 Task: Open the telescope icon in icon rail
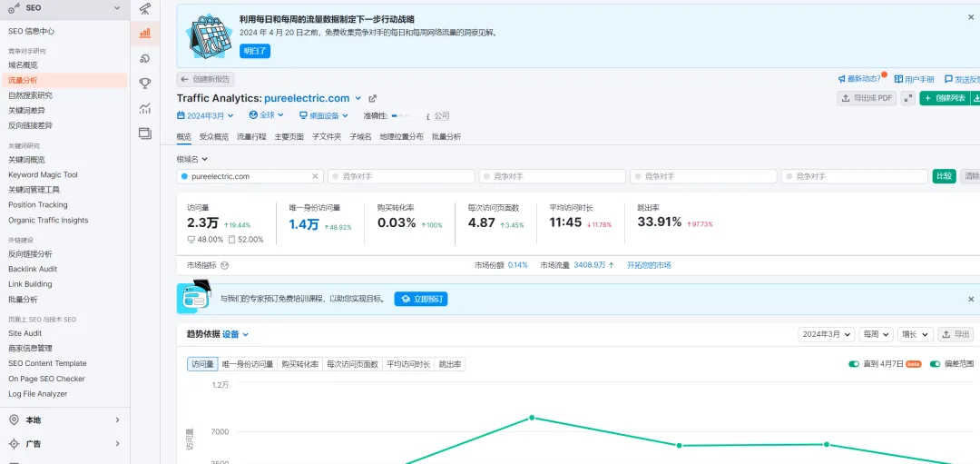[x=145, y=9]
